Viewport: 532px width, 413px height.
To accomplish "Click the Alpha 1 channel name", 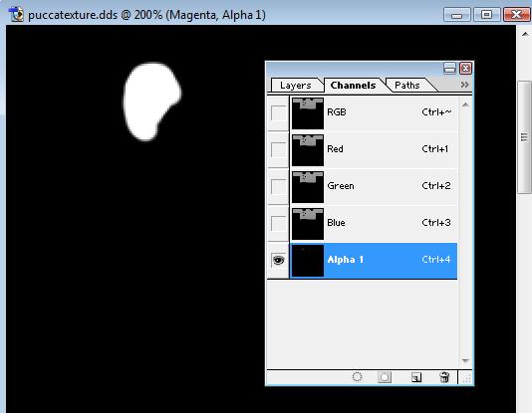I will point(345,260).
